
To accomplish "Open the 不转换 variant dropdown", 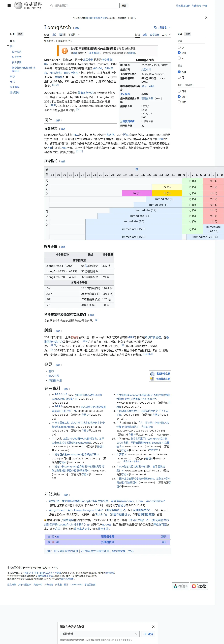I will [x=74, y=35].
